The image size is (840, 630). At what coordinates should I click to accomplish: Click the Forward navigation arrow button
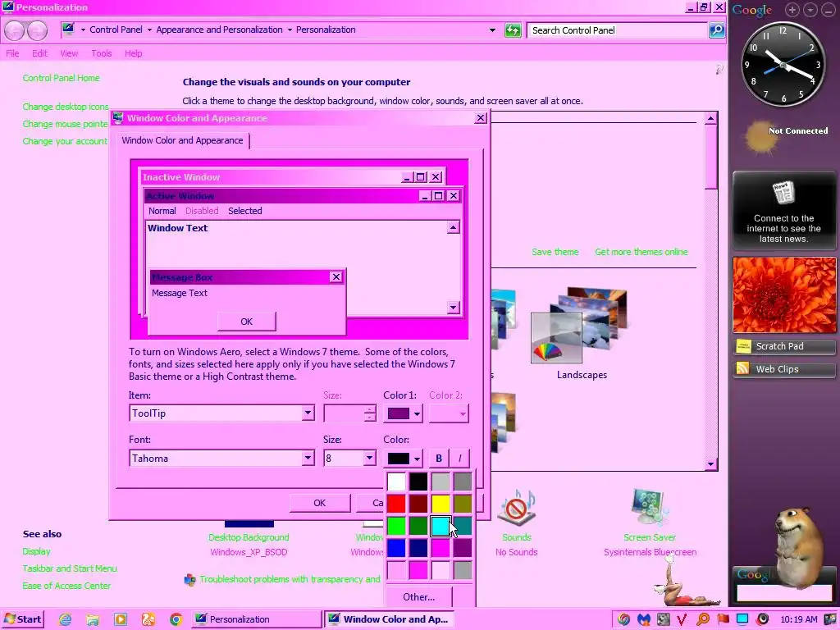[x=37, y=30]
